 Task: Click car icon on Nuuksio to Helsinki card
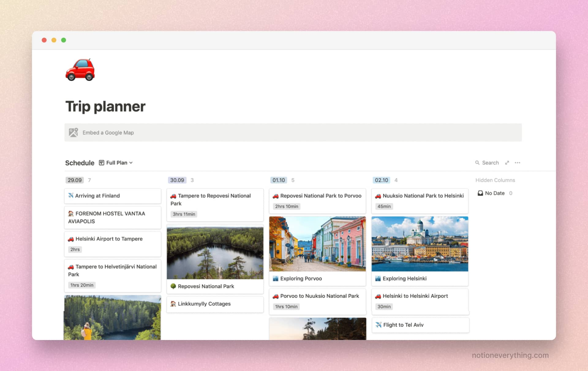tap(378, 196)
